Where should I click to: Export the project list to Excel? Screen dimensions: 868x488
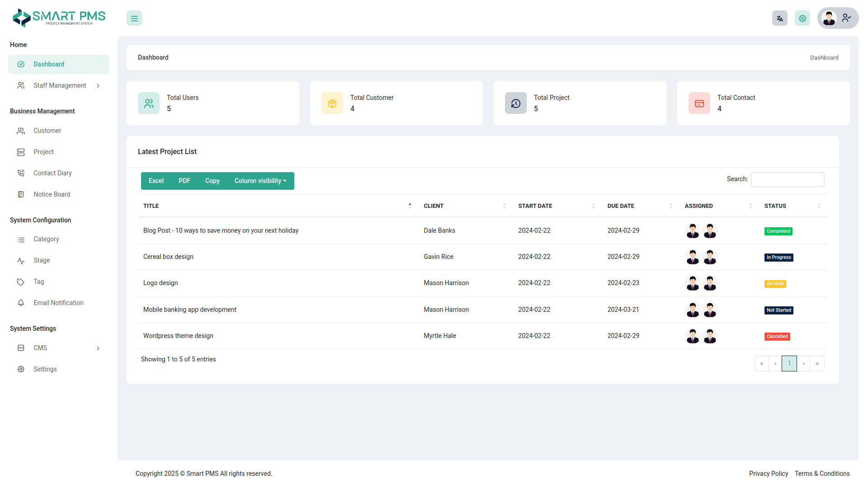click(156, 181)
